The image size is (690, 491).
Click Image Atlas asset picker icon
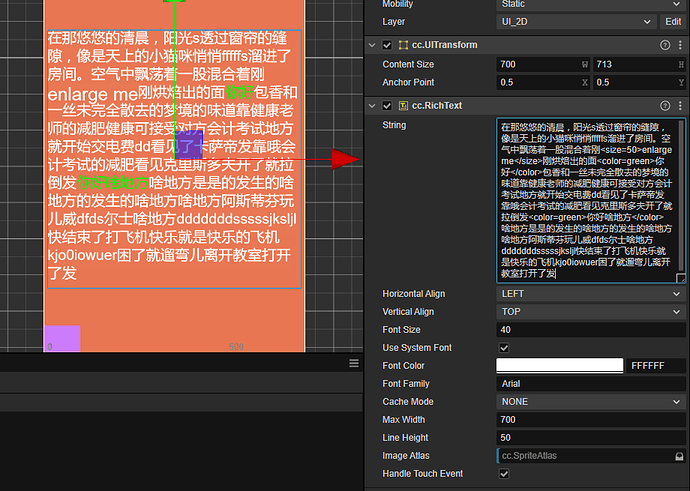[679, 456]
